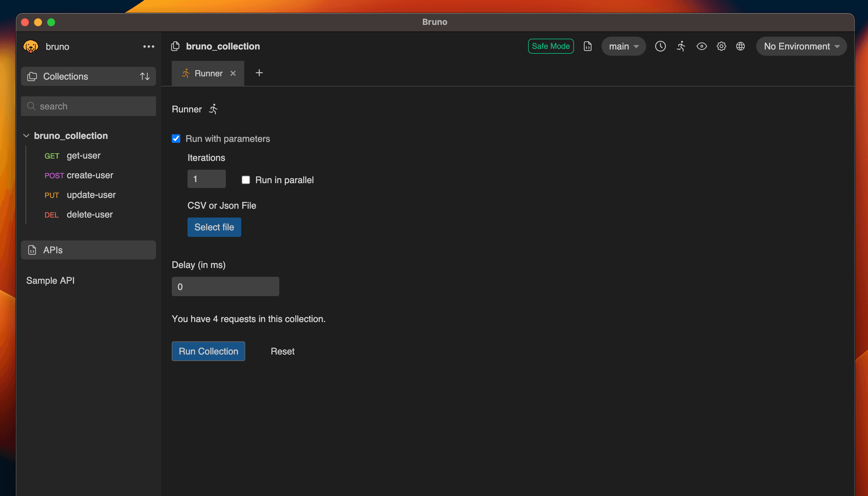This screenshot has height=496, width=868.
Task: Click Reset link
Action: 283,351
